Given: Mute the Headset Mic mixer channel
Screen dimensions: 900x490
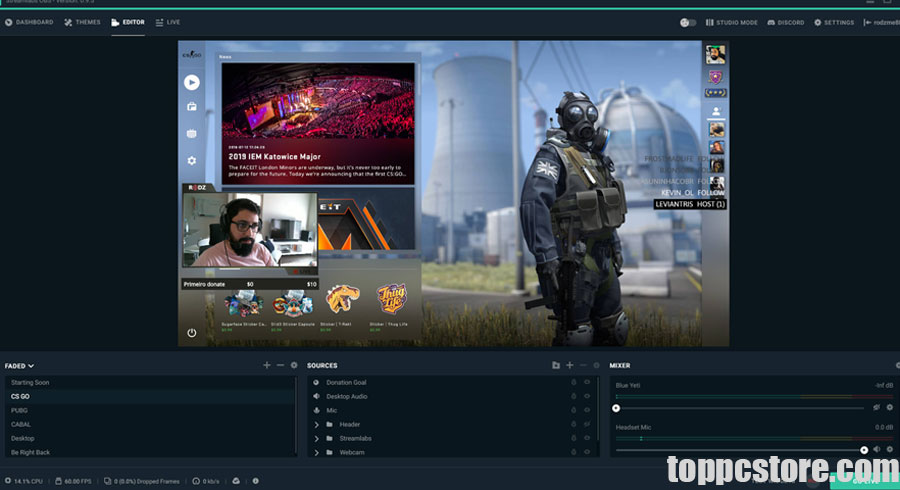Looking at the screenshot, I should [876, 449].
